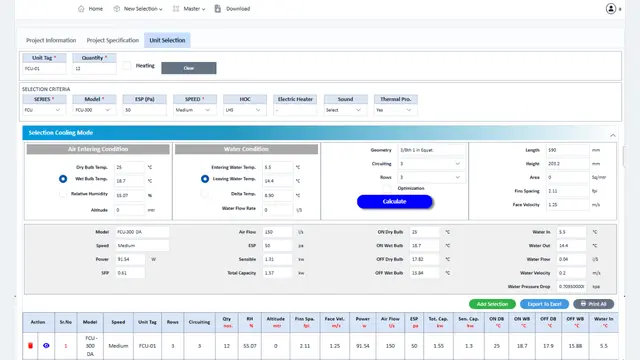Image resolution: width=640 pixels, height=360 pixels.
Task: Click the Quantity input field
Action: [94, 69]
